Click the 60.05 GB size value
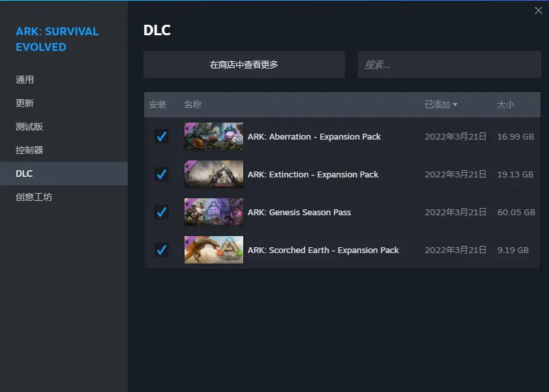This screenshot has width=549, height=392. tap(516, 212)
